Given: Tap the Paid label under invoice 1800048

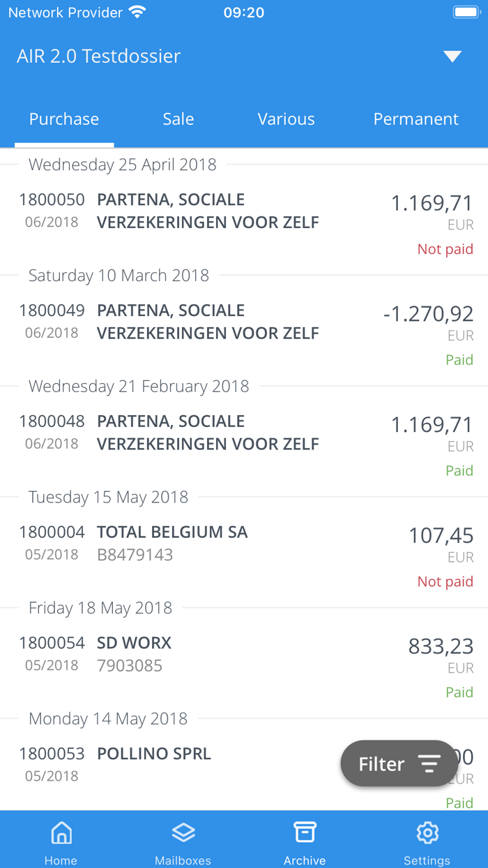Looking at the screenshot, I should pos(459,470).
